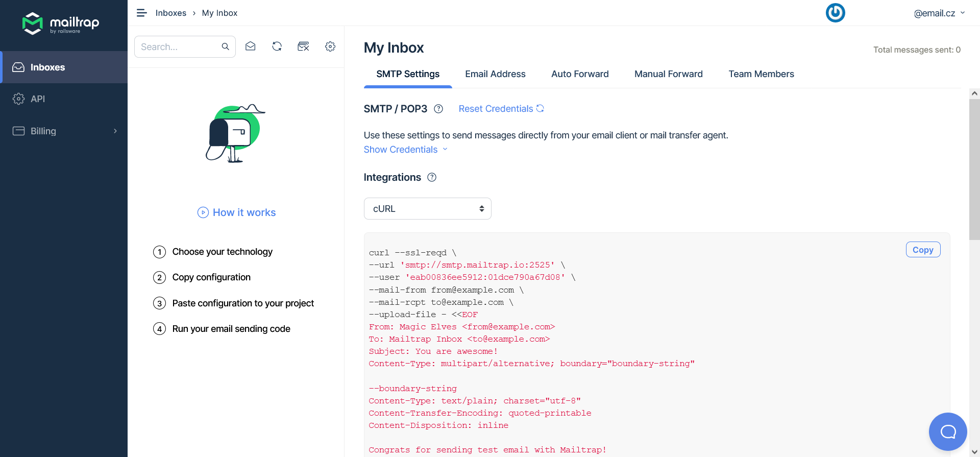Open inbox settings gear icon

coord(330,46)
